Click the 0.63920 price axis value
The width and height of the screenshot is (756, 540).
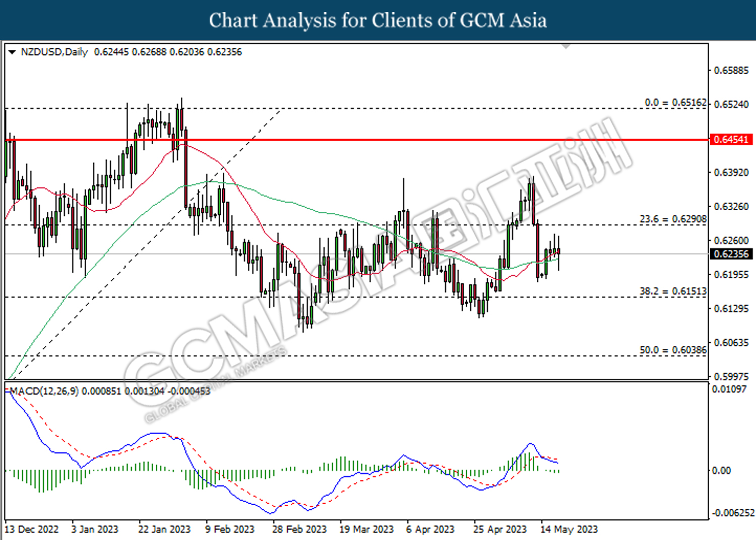point(731,172)
